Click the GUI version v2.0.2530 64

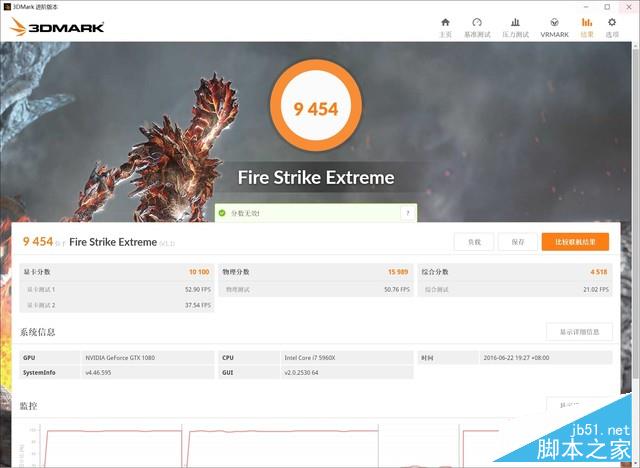pyautogui.click(x=301, y=373)
